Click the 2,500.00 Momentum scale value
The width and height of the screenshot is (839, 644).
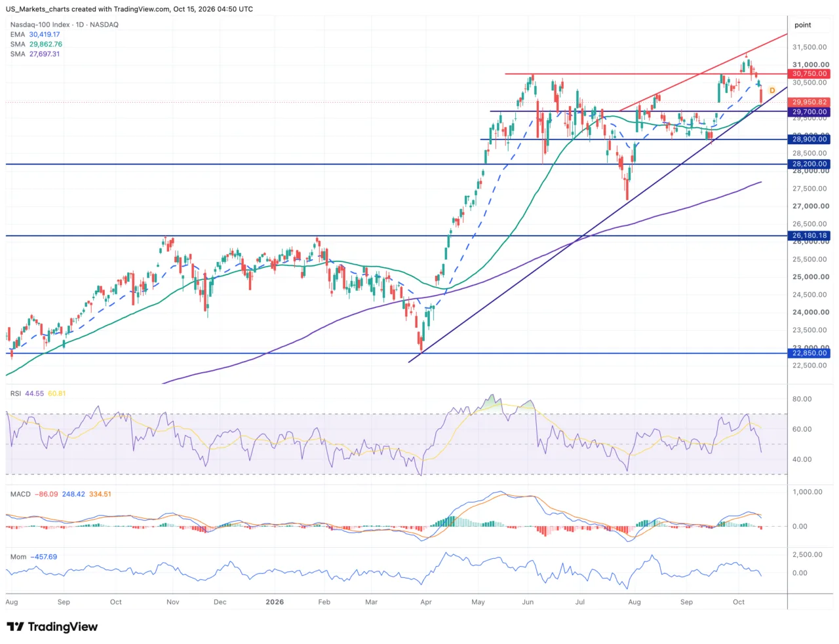point(807,554)
